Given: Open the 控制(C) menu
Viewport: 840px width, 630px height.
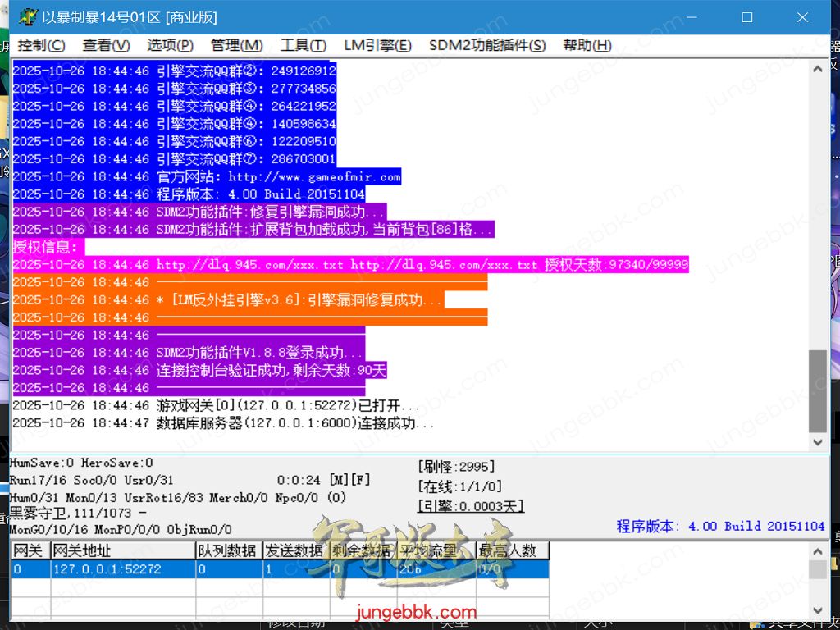Looking at the screenshot, I should pyautogui.click(x=42, y=46).
